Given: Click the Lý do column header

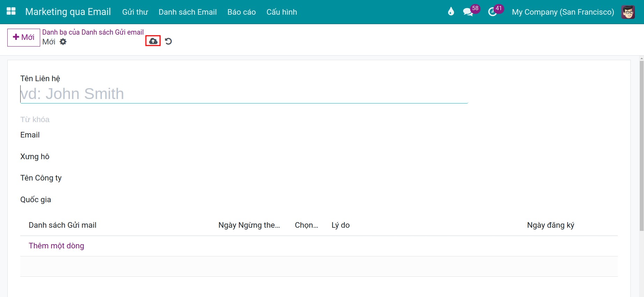Looking at the screenshot, I should pos(341,225).
